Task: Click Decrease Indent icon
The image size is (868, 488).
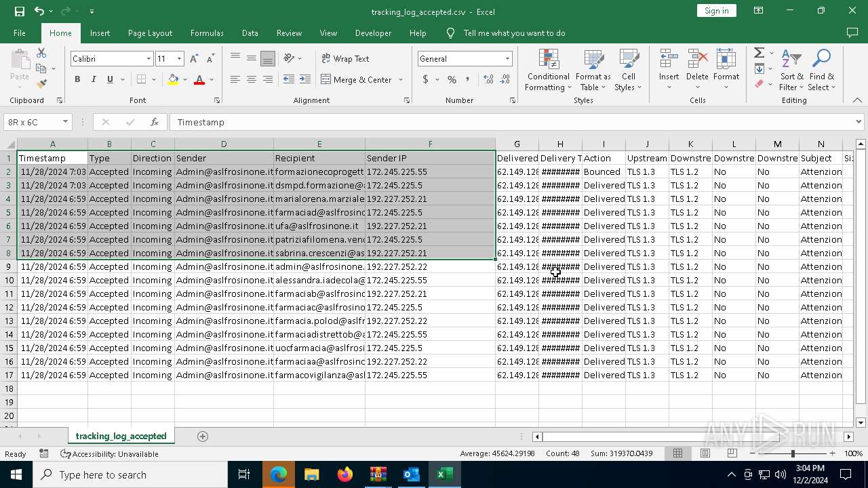Action: [x=289, y=79]
